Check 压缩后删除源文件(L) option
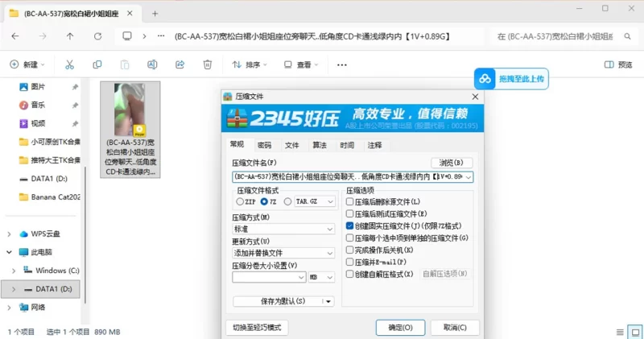 pos(349,202)
